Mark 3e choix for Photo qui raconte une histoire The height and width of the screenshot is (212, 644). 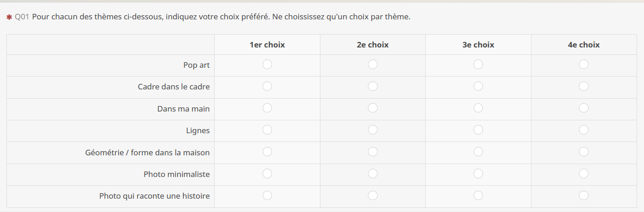coord(478,195)
